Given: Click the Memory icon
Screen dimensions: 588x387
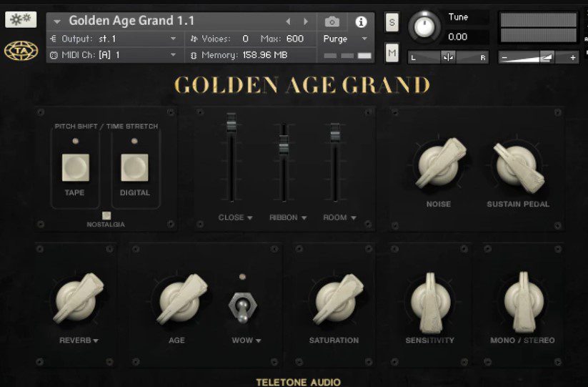Looking at the screenshot, I should point(194,56).
